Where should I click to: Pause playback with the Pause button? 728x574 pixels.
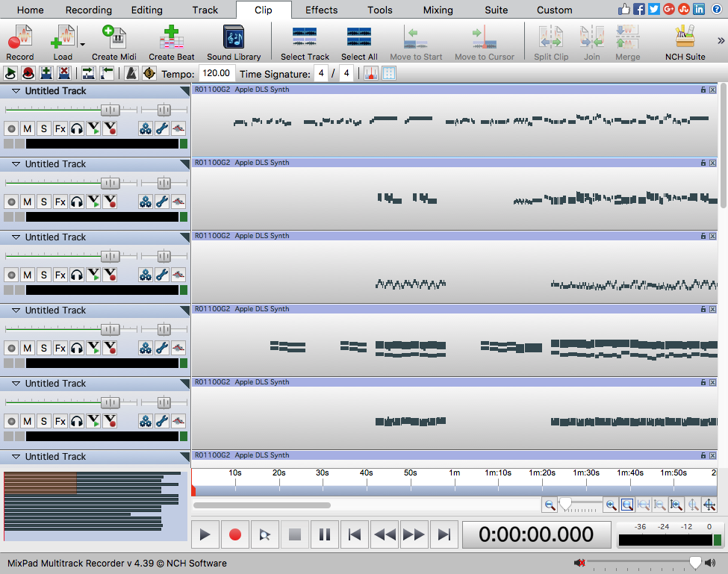click(x=325, y=534)
